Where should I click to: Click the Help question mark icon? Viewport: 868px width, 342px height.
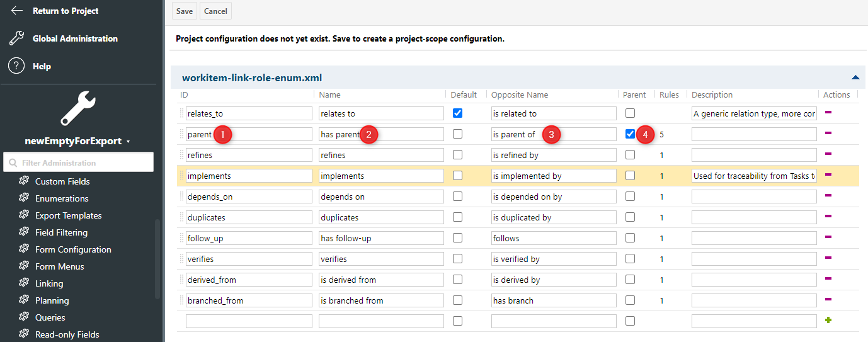(x=16, y=66)
